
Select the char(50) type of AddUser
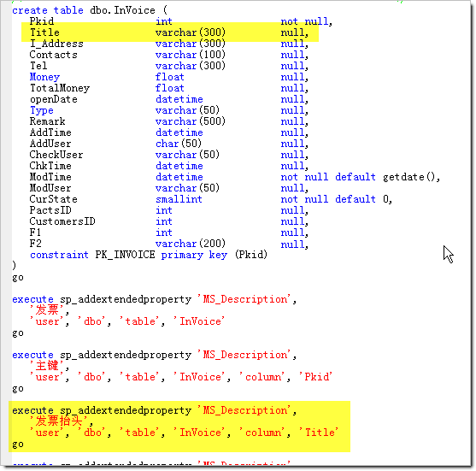point(179,144)
